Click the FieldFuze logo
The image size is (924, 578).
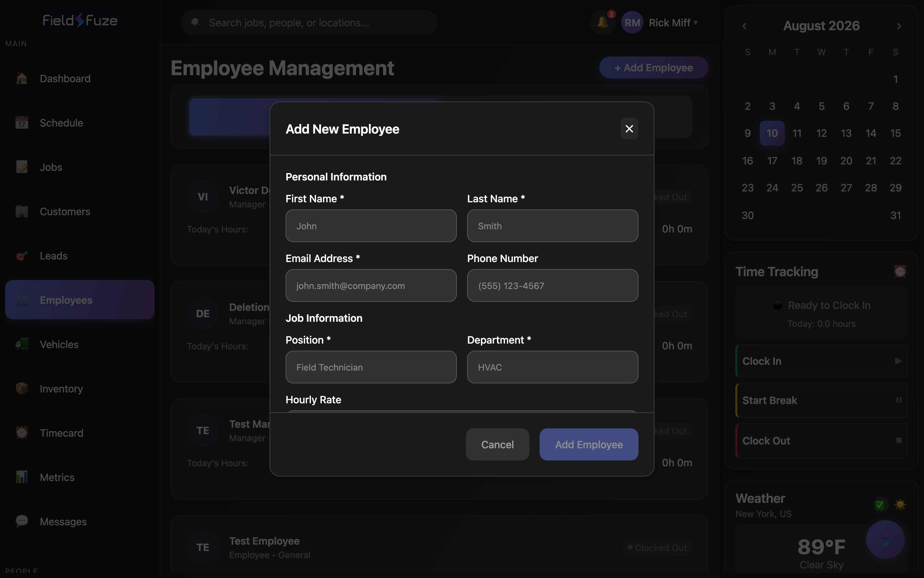point(80,20)
